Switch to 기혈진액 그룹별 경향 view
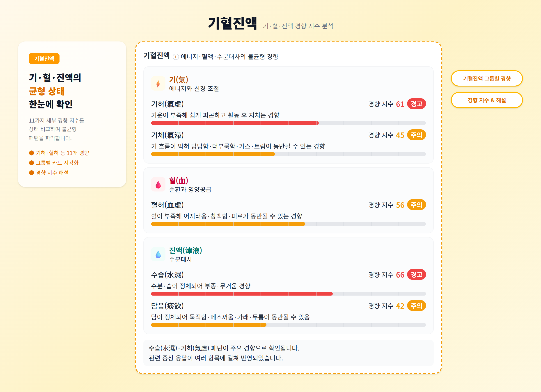 click(x=487, y=78)
